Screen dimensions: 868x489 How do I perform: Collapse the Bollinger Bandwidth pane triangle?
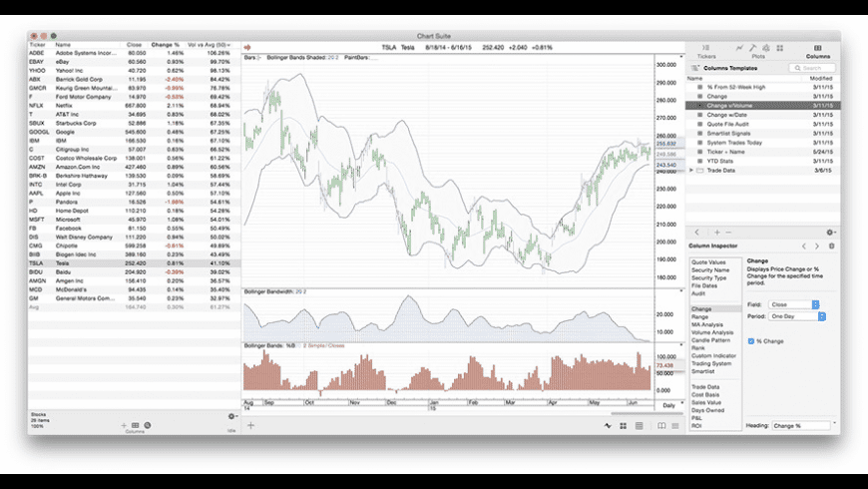[x=681, y=290]
